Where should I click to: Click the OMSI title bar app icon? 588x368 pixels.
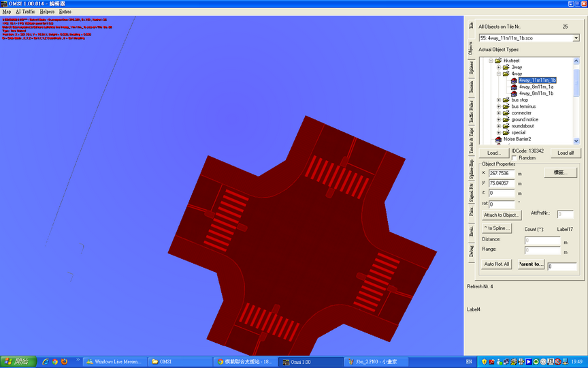(x=4, y=4)
